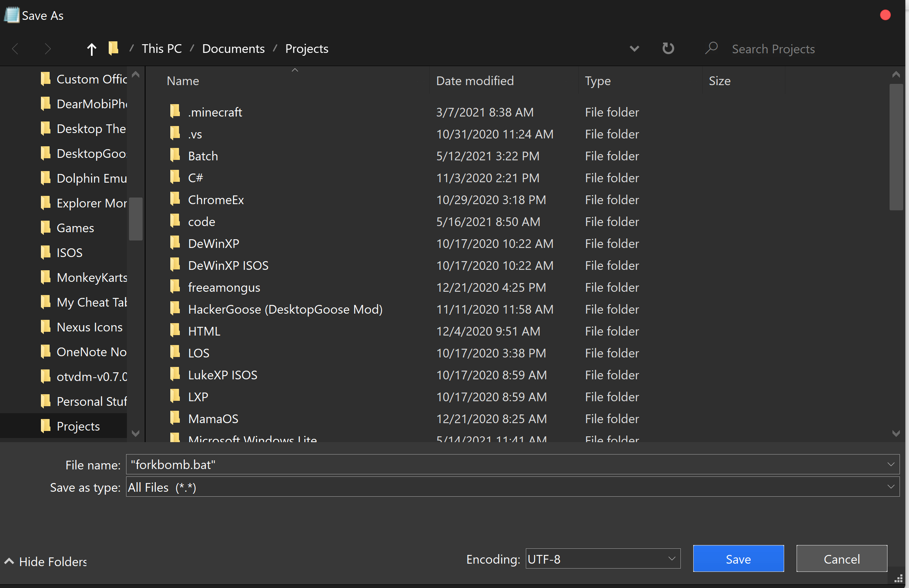Click the Notepad icon in the title bar
Viewport: 909px width, 588px height.
coord(11,14)
